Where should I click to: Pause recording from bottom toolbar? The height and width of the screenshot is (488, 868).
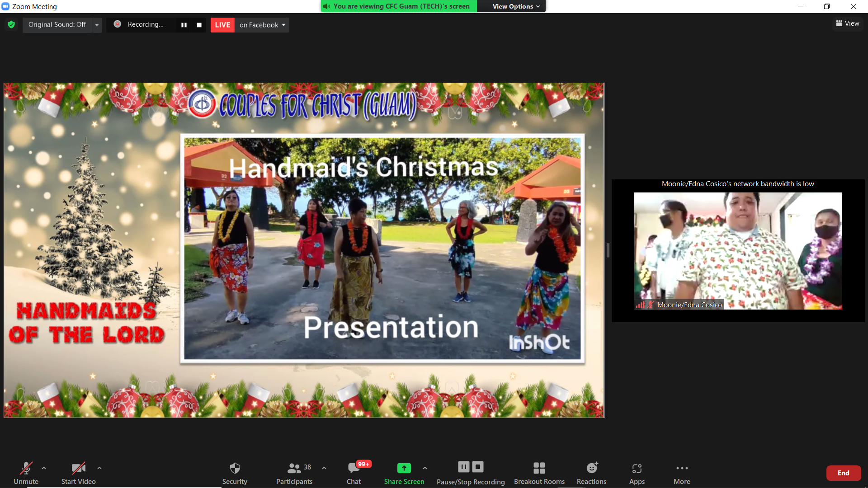(464, 467)
